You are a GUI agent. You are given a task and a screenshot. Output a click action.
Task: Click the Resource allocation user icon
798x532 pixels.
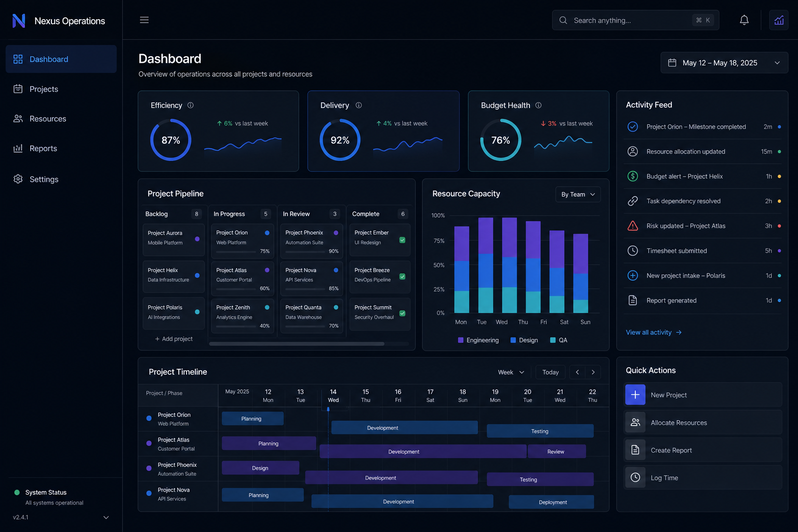click(633, 152)
